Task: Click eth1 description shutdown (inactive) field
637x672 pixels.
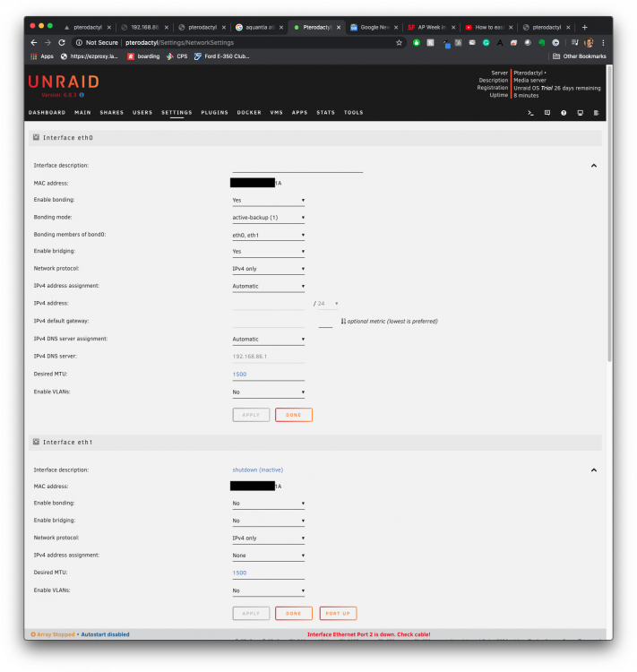Action: coord(258,470)
